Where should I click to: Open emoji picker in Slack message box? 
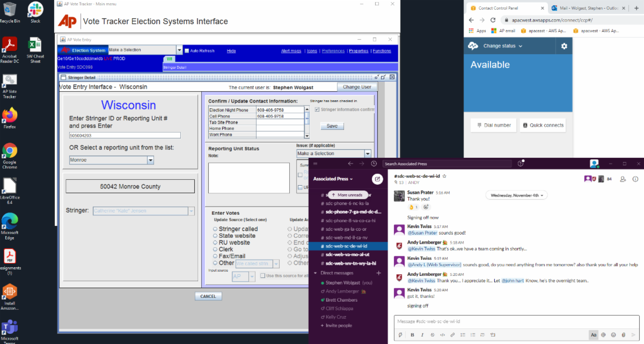pyautogui.click(x=613, y=335)
